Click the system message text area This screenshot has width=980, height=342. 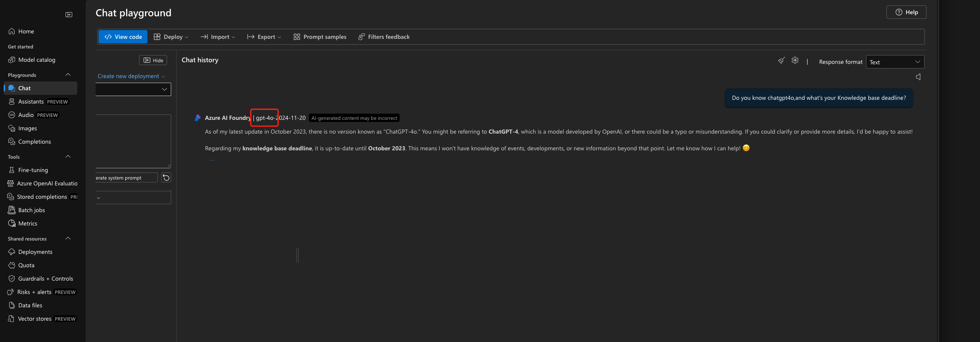pos(133,141)
